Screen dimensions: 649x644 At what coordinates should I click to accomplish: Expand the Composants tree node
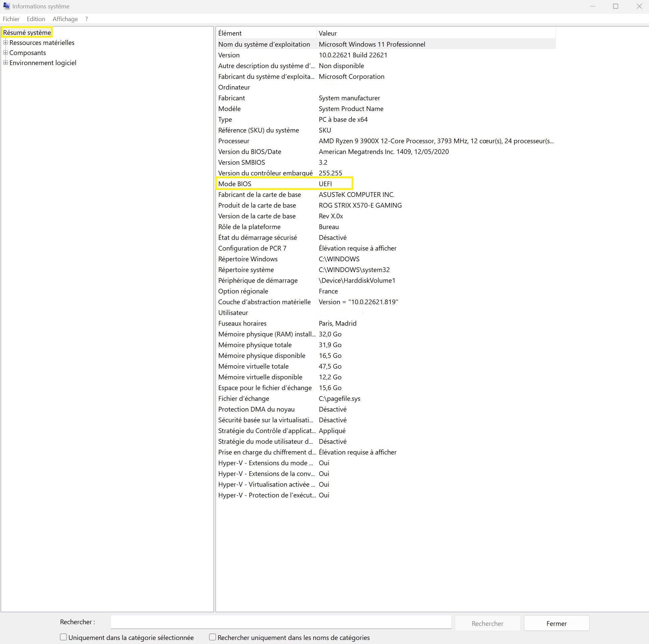point(5,53)
